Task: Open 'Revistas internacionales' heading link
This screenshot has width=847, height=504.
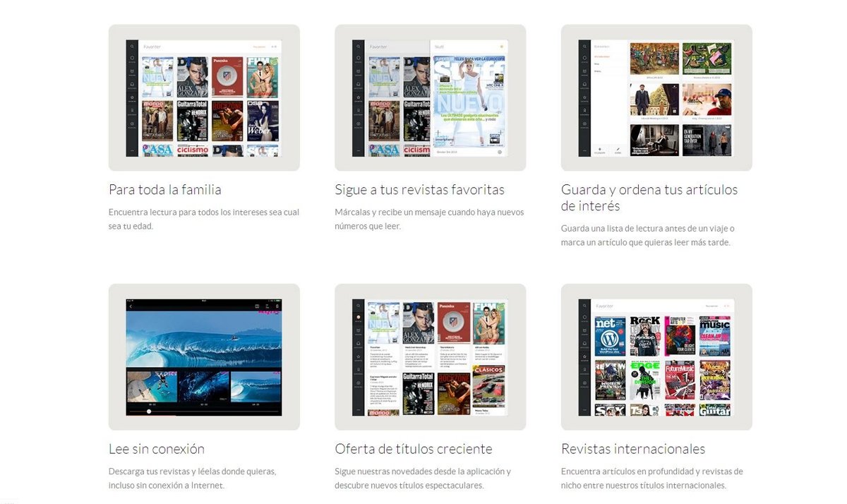Action: (x=632, y=449)
